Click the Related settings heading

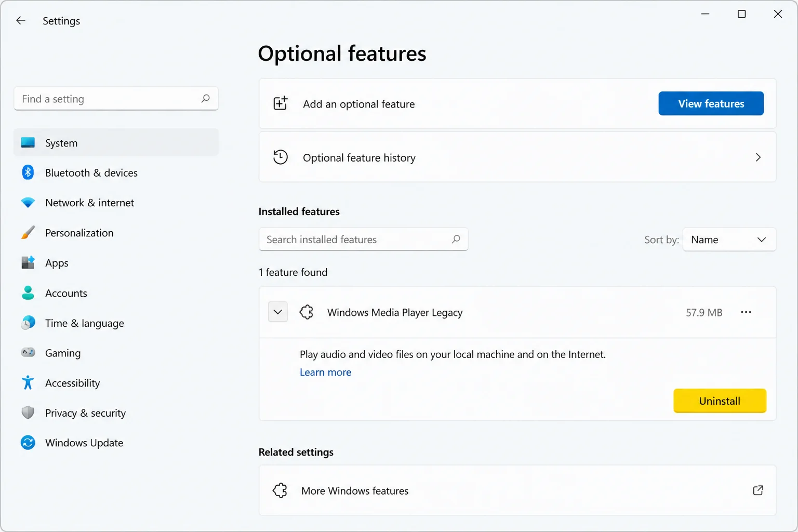click(x=296, y=452)
